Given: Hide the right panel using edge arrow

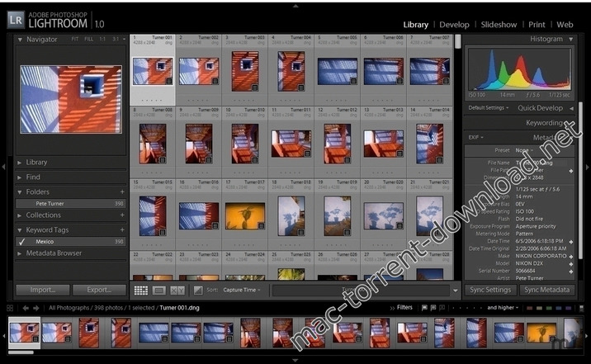Looking at the screenshot, I should pos(587,166).
